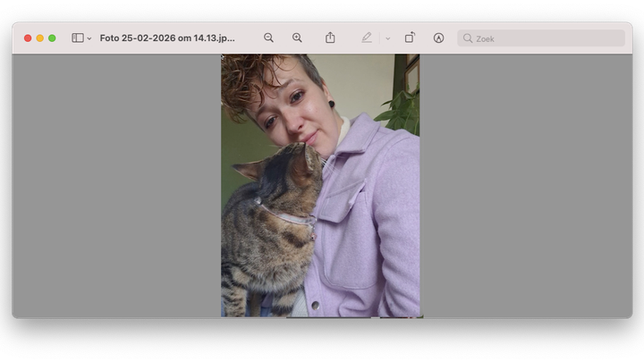Image resolution: width=644 pixels, height=362 pixels.
Task: Click the file title Foto 25-02-2026
Action: click(x=167, y=38)
